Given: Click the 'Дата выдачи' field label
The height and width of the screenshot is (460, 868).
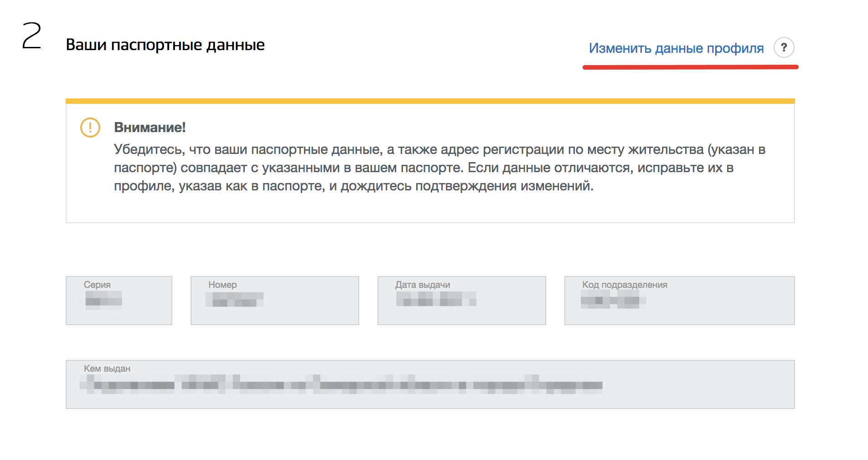Looking at the screenshot, I should [423, 285].
